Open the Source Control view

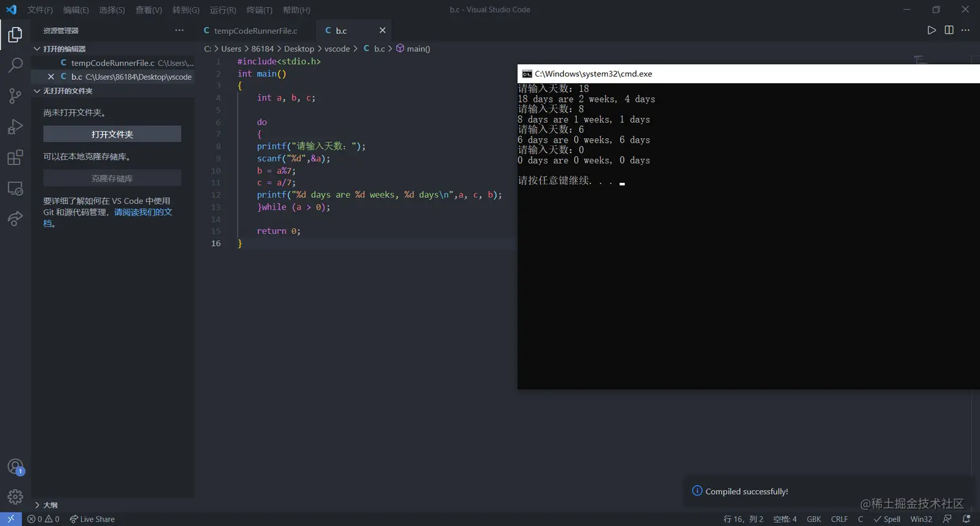pos(15,96)
